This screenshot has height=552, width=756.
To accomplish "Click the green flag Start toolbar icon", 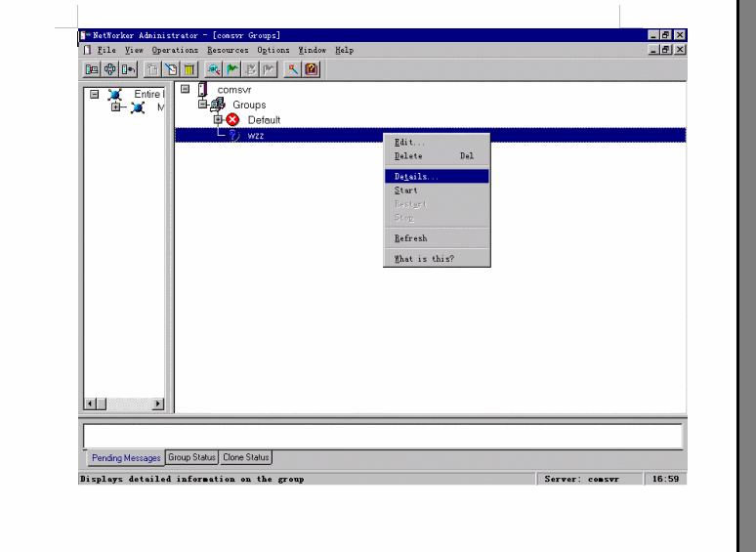I will [231, 69].
